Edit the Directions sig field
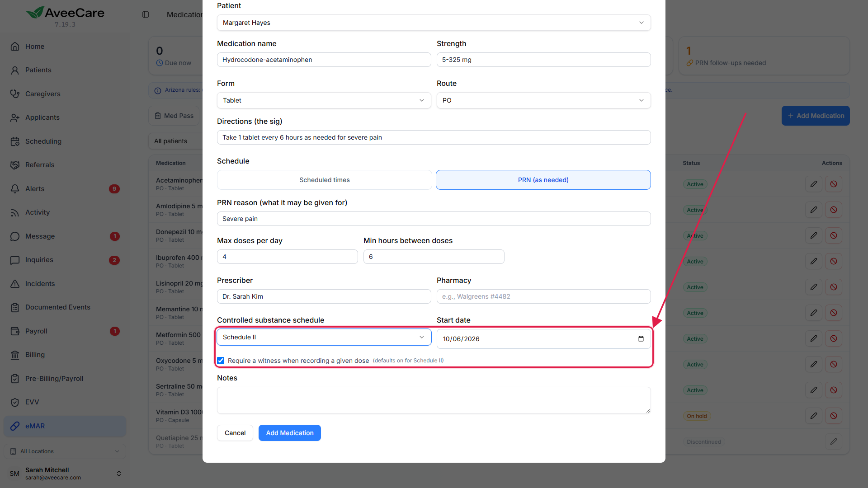This screenshot has width=868, height=488. coord(434,137)
